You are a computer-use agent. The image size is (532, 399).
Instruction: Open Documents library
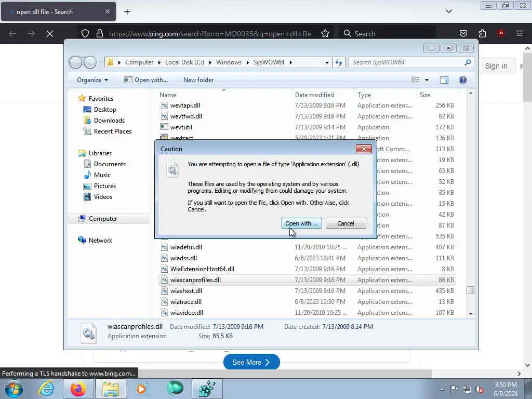click(x=110, y=164)
